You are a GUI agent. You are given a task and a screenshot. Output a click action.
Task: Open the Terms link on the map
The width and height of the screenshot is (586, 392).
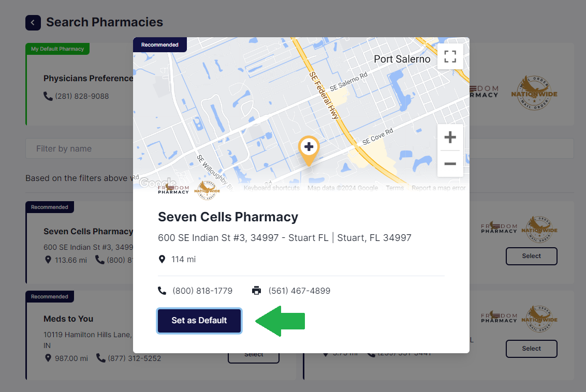[x=394, y=188]
